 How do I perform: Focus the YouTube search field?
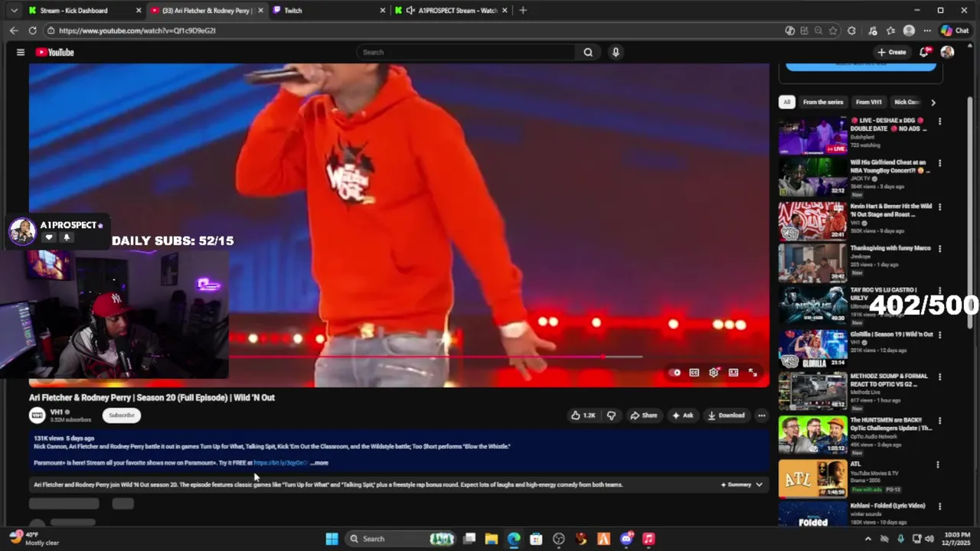point(465,52)
